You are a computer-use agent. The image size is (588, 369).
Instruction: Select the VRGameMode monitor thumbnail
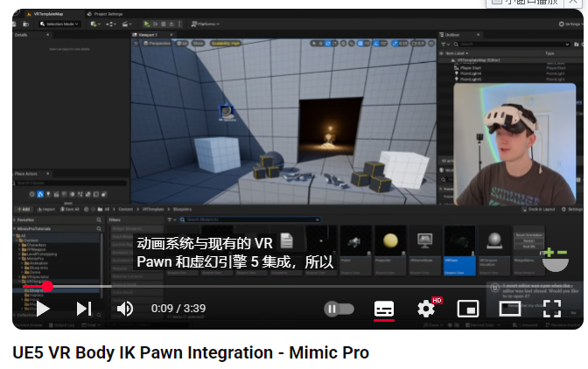coord(425,250)
